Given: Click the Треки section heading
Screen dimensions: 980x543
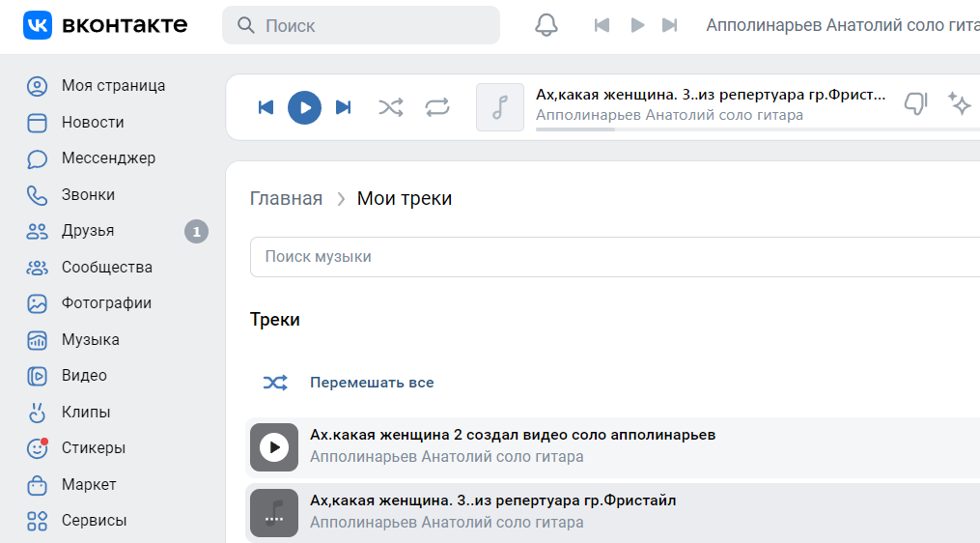Looking at the screenshot, I should [x=275, y=320].
